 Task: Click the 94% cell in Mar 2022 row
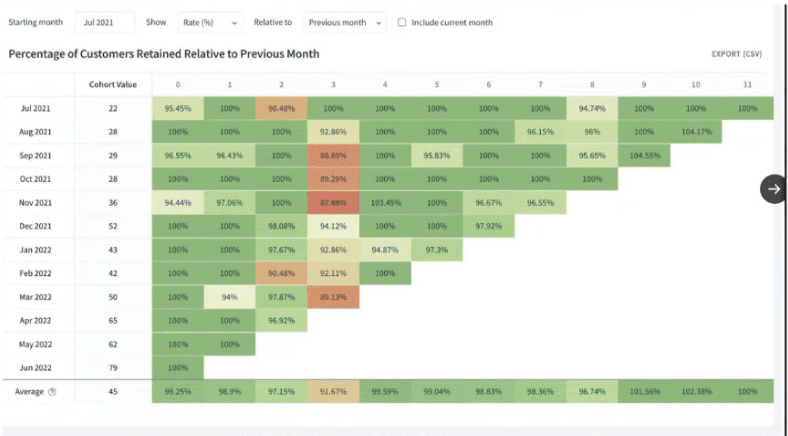[229, 297]
